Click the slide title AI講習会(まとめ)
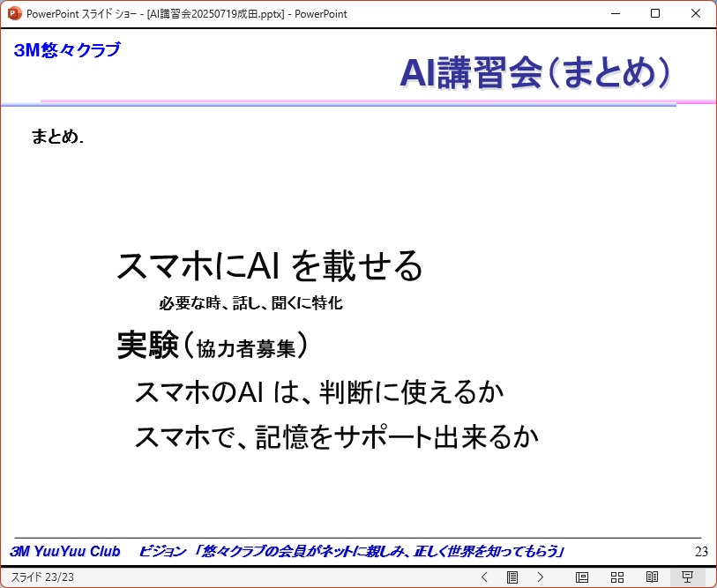Screen dimensions: 717x588 coord(534,73)
